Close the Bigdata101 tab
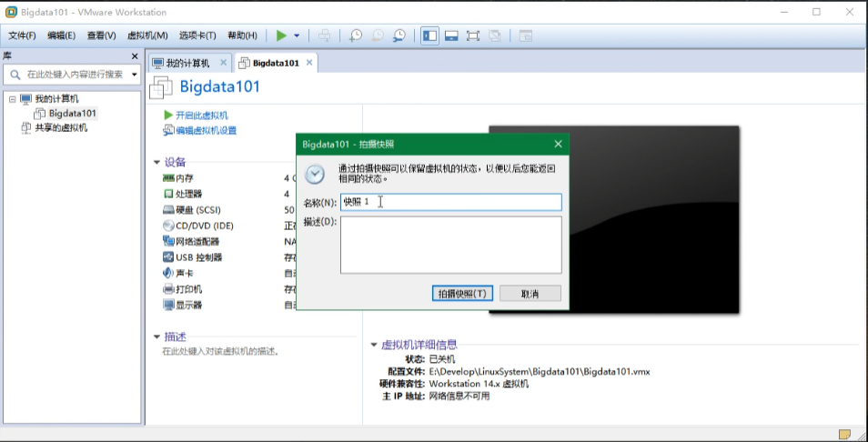Image resolution: width=868 pixels, height=442 pixels. click(x=308, y=63)
